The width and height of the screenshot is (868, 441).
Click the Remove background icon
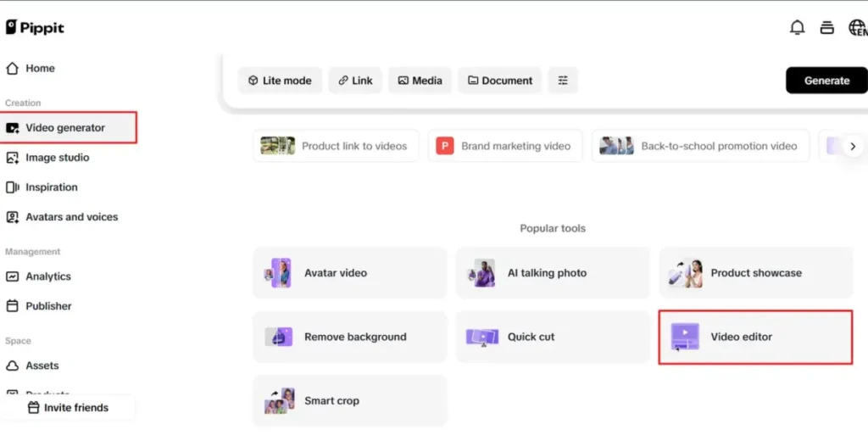point(278,337)
